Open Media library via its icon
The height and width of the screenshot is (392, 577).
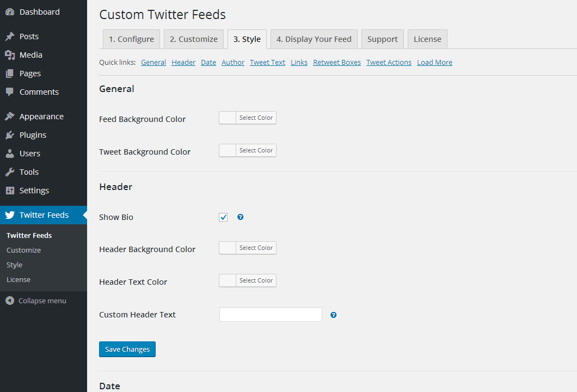tap(10, 55)
